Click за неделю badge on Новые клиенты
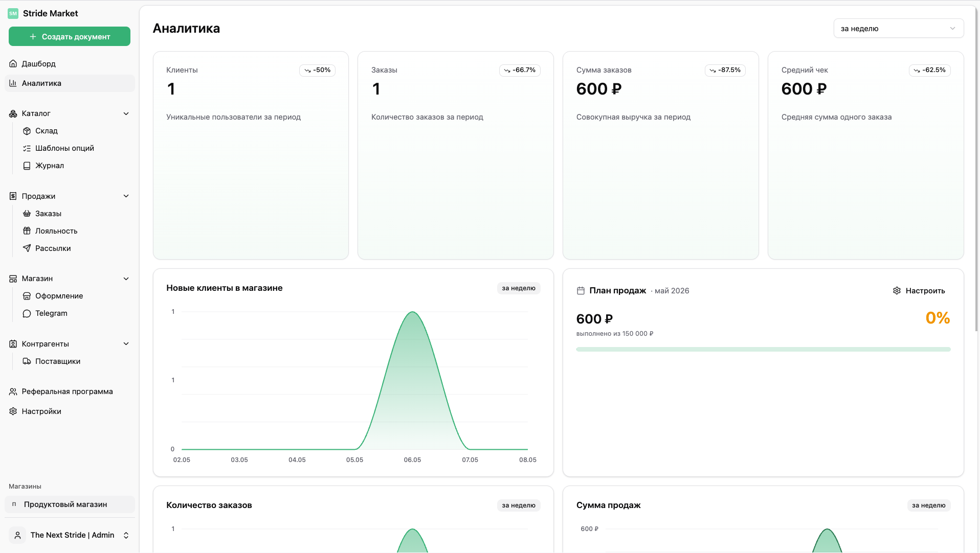The height and width of the screenshot is (553, 980). [518, 288]
